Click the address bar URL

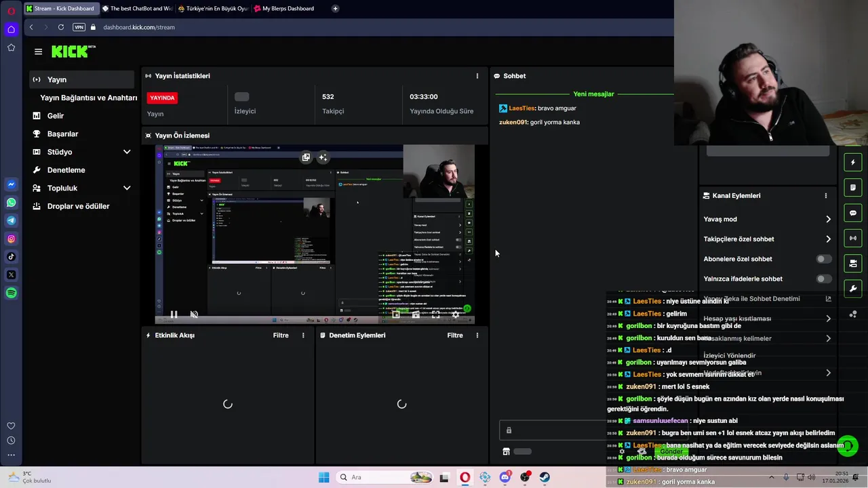[x=139, y=27]
